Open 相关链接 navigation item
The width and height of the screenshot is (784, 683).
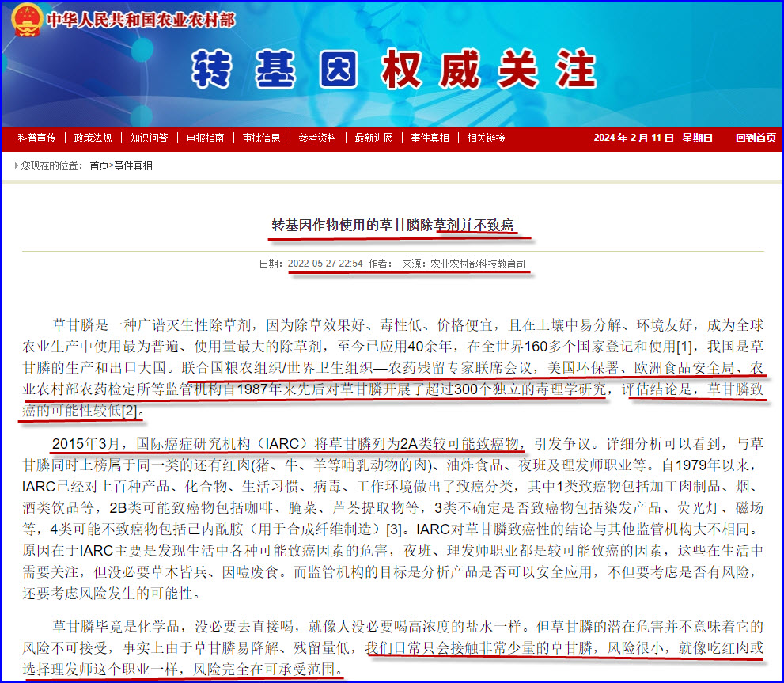point(486,138)
